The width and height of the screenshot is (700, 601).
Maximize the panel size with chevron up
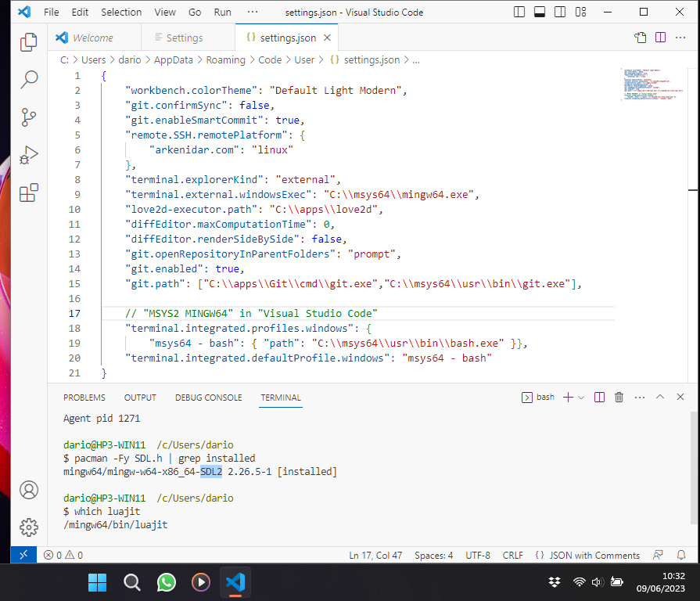pos(660,397)
